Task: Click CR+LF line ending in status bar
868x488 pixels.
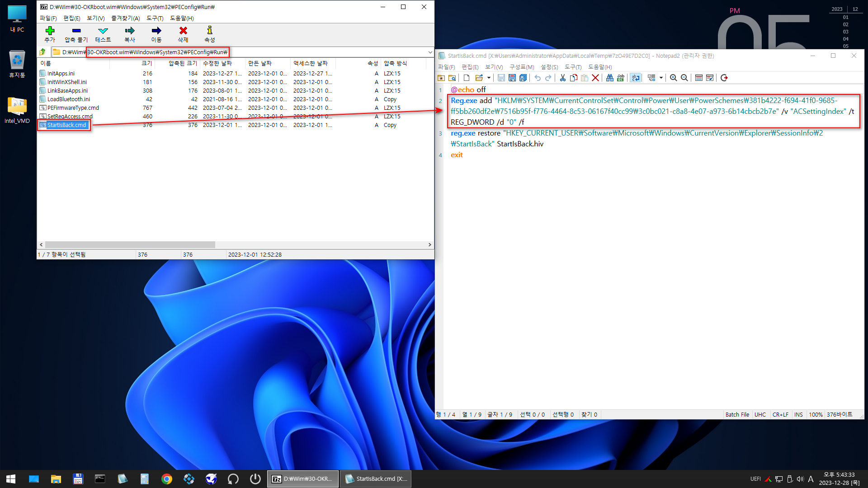Action: (780, 414)
